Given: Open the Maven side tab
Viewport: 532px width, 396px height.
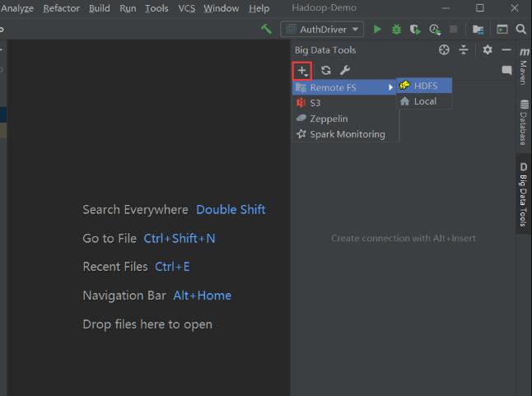Looking at the screenshot, I should [x=524, y=66].
